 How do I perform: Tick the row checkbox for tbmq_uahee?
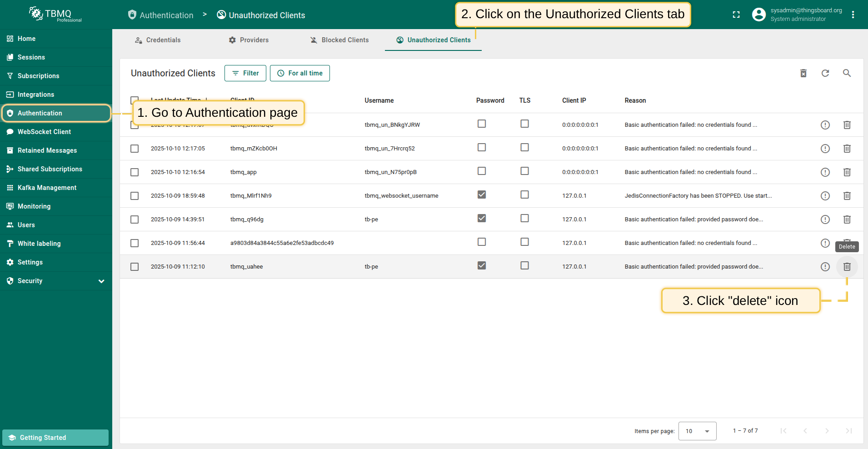click(x=135, y=267)
